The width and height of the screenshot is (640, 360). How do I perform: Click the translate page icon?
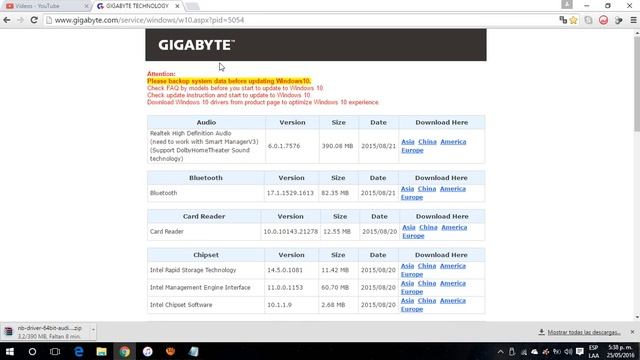563,20
